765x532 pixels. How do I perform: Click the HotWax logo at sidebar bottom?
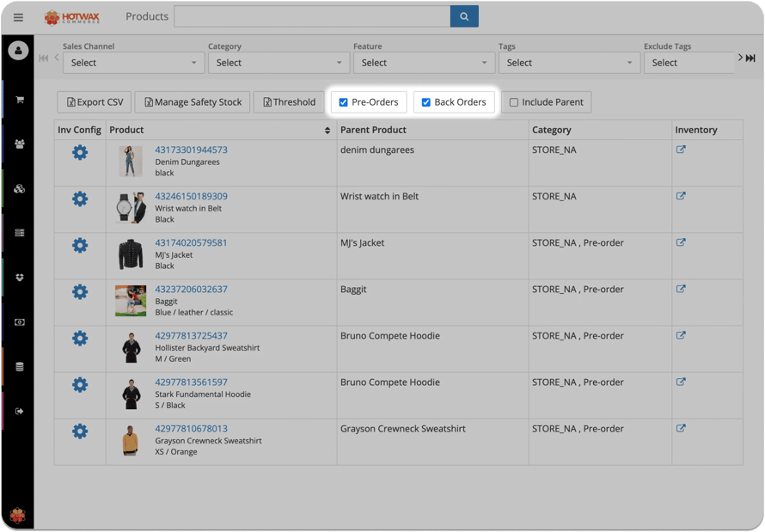[x=17, y=515]
